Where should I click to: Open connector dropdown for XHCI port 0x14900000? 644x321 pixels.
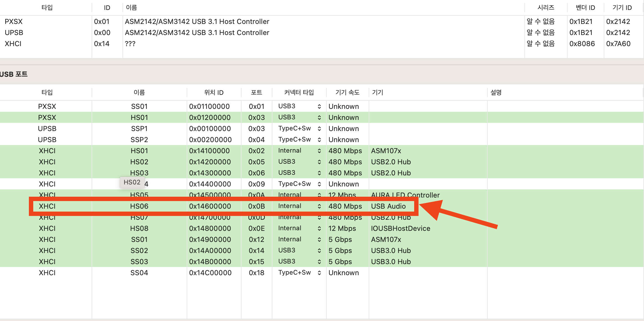click(x=299, y=239)
